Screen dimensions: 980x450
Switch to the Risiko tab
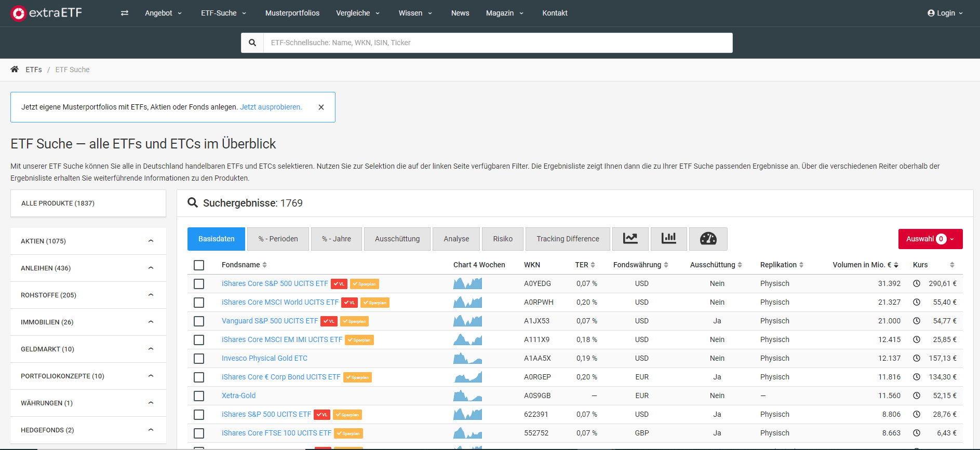coord(503,239)
